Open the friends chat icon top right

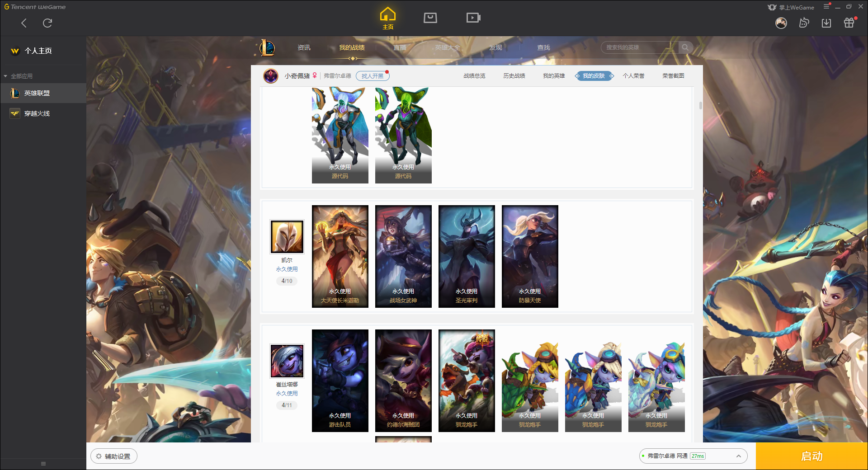pyautogui.click(x=804, y=23)
